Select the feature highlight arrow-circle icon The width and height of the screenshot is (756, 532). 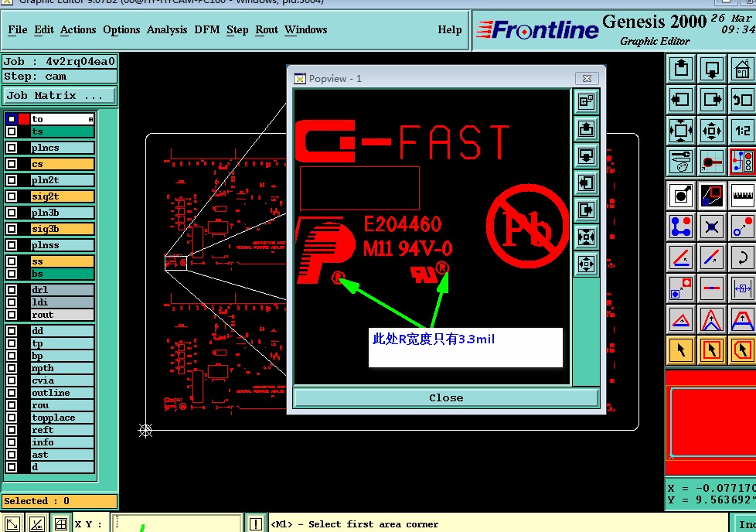pos(681,196)
